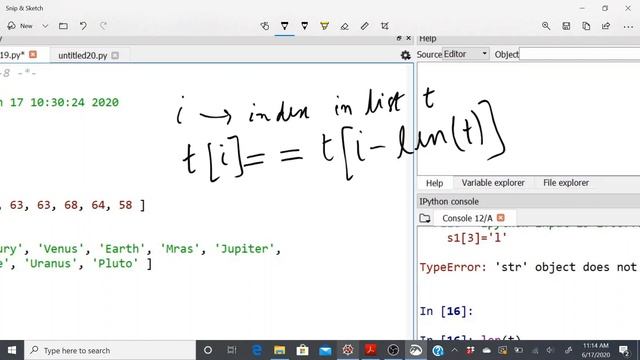Toggle the ruler tool
Image resolution: width=640 pixels, height=360 pixels.
tap(364, 26)
